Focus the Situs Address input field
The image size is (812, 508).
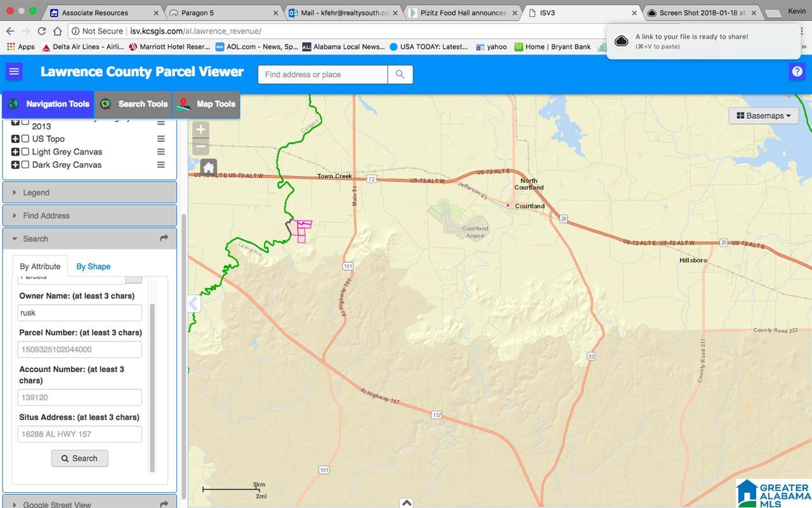80,434
